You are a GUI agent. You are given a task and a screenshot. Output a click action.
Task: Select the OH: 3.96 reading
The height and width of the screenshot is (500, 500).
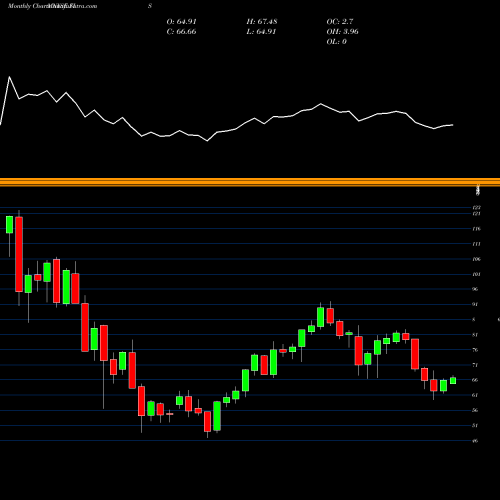[x=342, y=31]
